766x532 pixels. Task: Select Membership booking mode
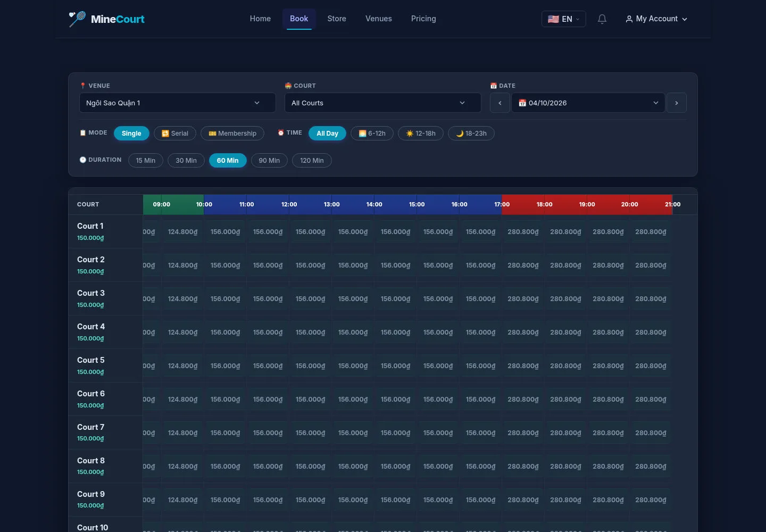point(232,133)
